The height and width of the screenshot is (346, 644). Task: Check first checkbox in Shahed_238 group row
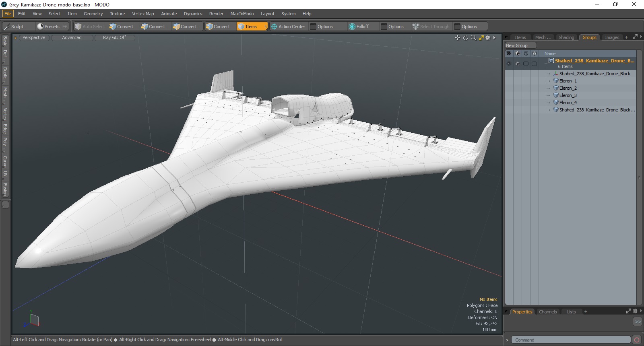pos(526,64)
